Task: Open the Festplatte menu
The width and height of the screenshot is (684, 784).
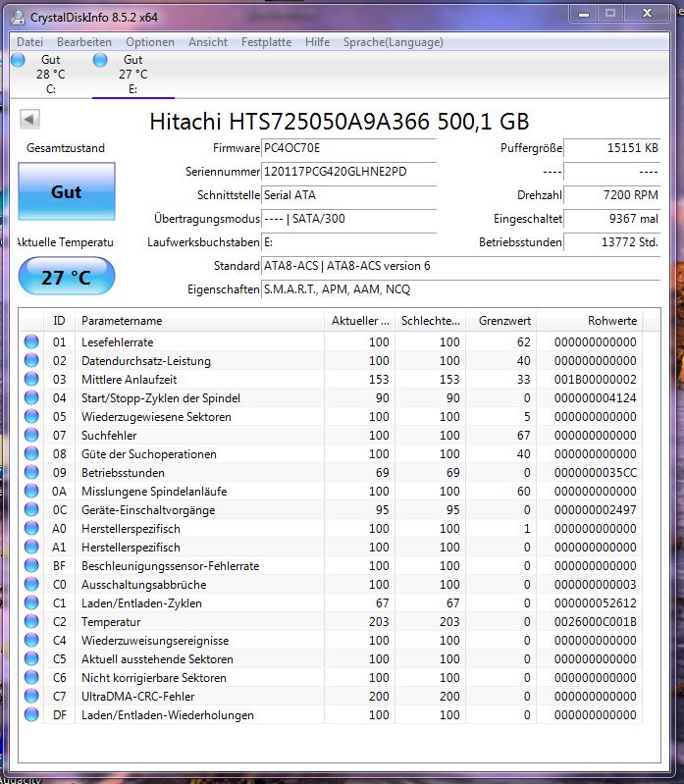Action: coord(266,42)
